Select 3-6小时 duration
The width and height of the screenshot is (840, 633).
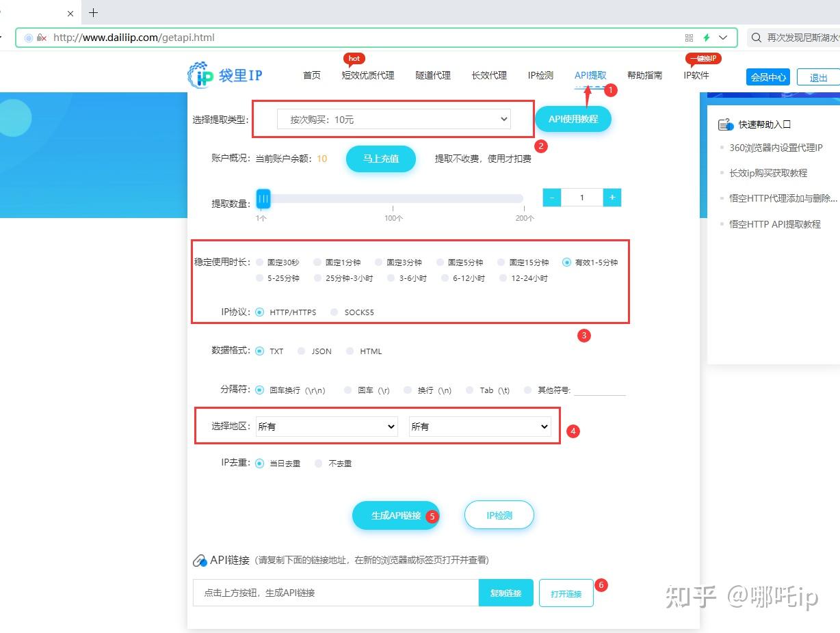coord(391,278)
